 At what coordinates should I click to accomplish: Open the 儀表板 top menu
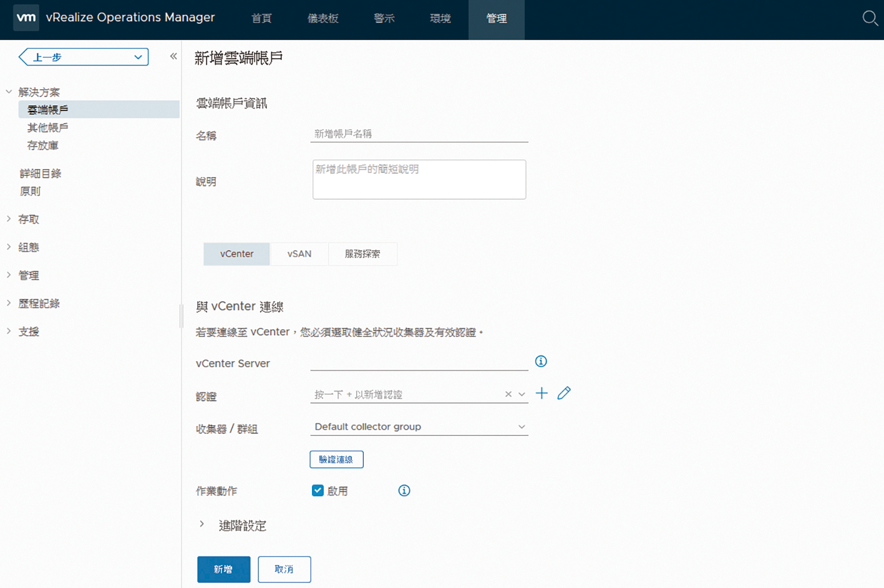323,19
